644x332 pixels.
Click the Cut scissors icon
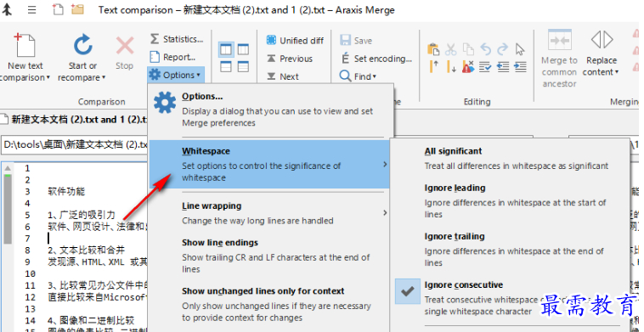pos(451,49)
